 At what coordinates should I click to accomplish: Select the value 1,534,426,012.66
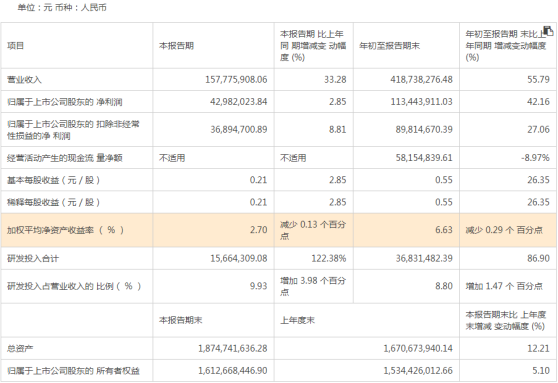[x=418, y=371]
